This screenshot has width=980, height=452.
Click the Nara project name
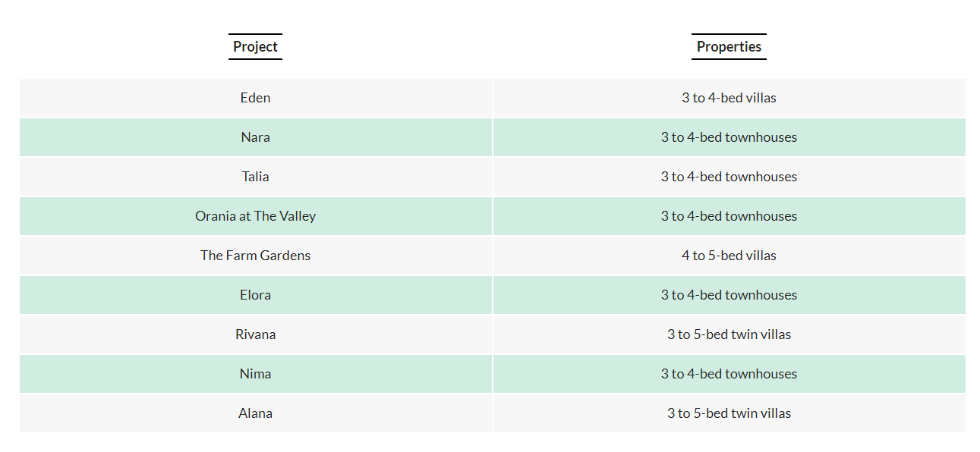[255, 137]
